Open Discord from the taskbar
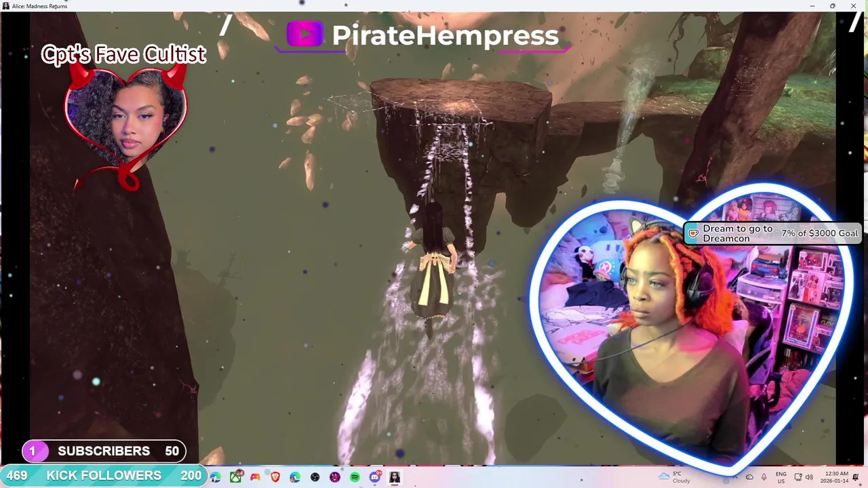This screenshot has height=488, width=868. [375, 477]
